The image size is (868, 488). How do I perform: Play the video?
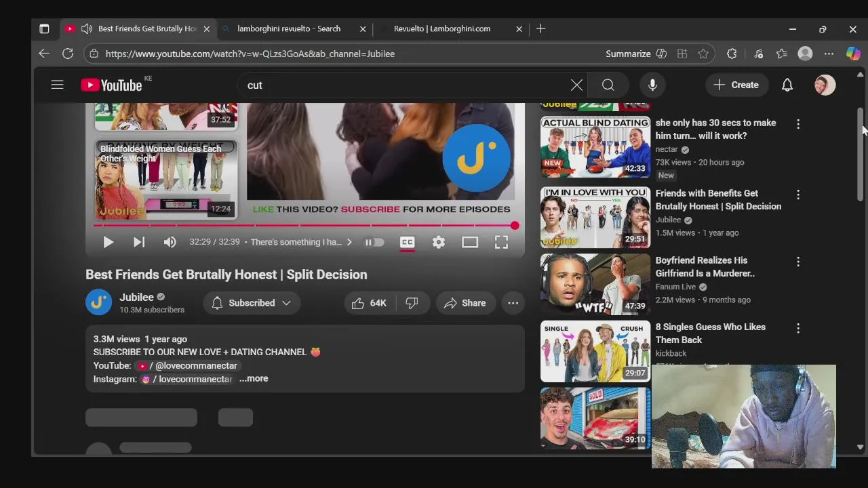(108, 242)
